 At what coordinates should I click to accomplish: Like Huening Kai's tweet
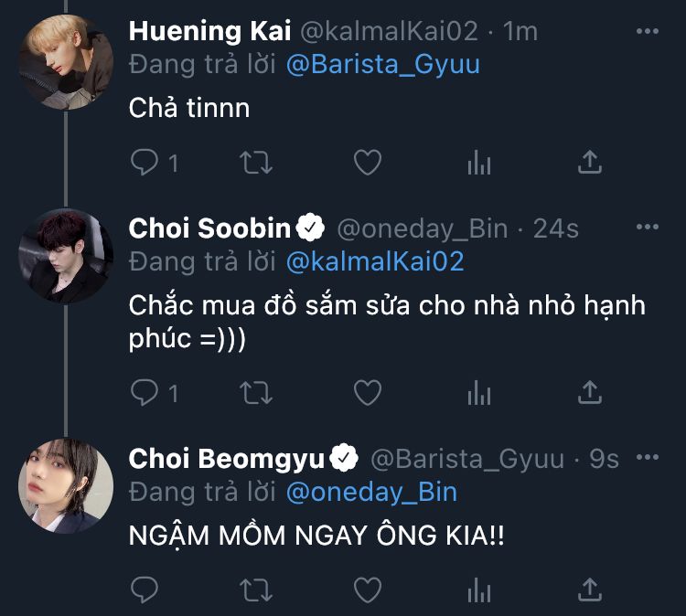click(x=367, y=164)
